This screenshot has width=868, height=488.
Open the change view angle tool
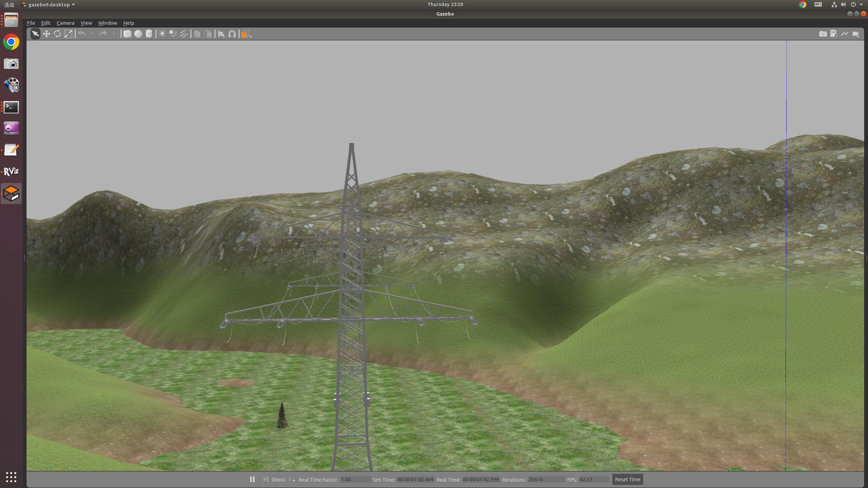click(246, 34)
